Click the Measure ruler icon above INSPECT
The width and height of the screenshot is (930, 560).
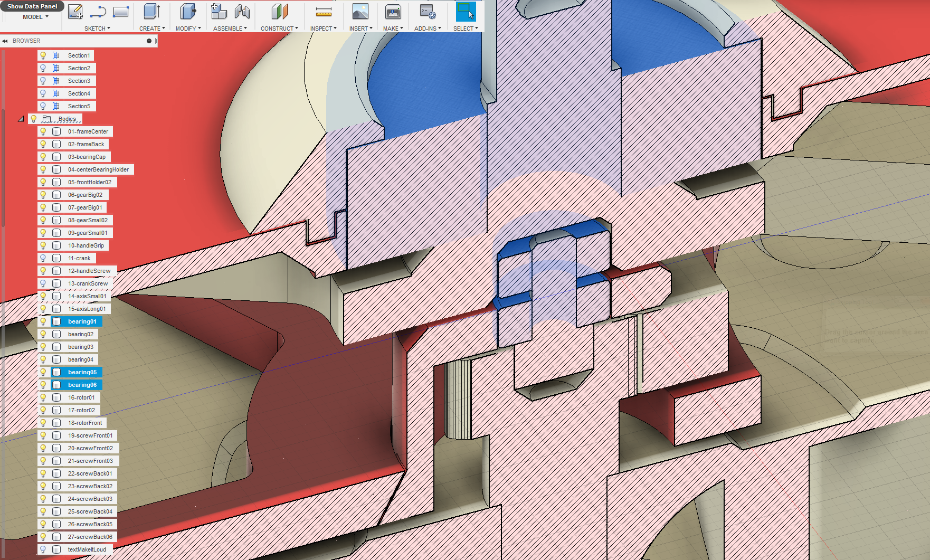click(324, 12)
